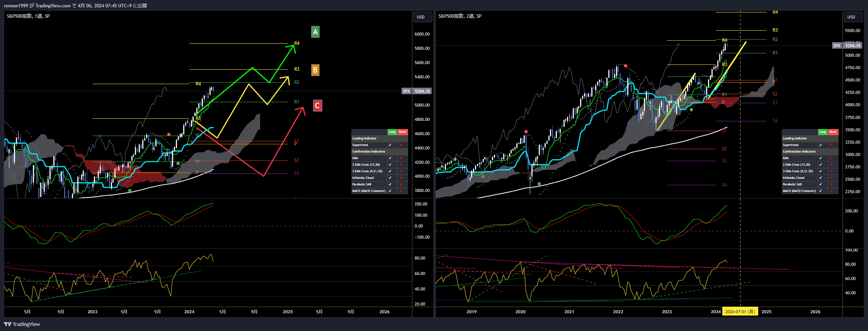The height and width of the screenshot is (331, 868).
Task: Click SPX 5204.35 price tag on 2-week chart axis
Action: click(x=847, y=46)
